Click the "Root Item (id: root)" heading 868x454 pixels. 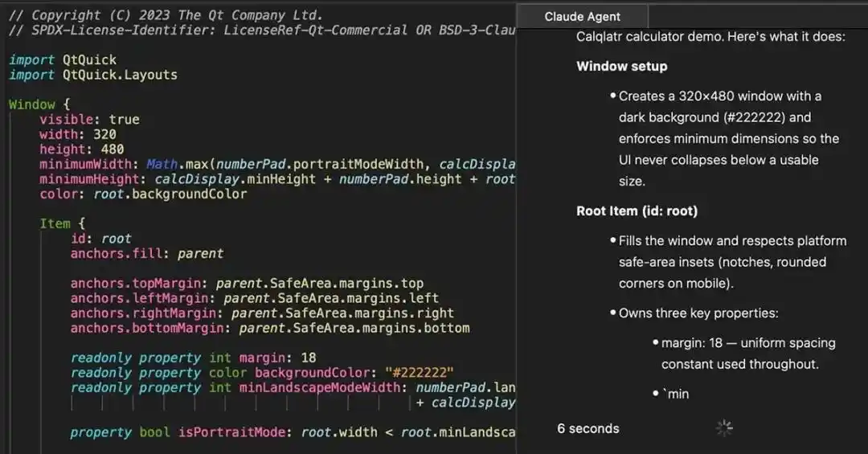pos(637,211)
